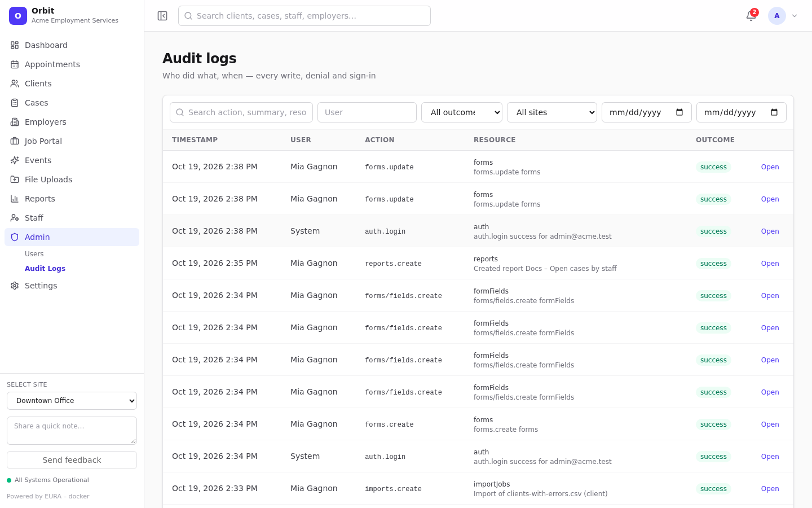Click the magnifier icon in global search

(x=188, y=16)
